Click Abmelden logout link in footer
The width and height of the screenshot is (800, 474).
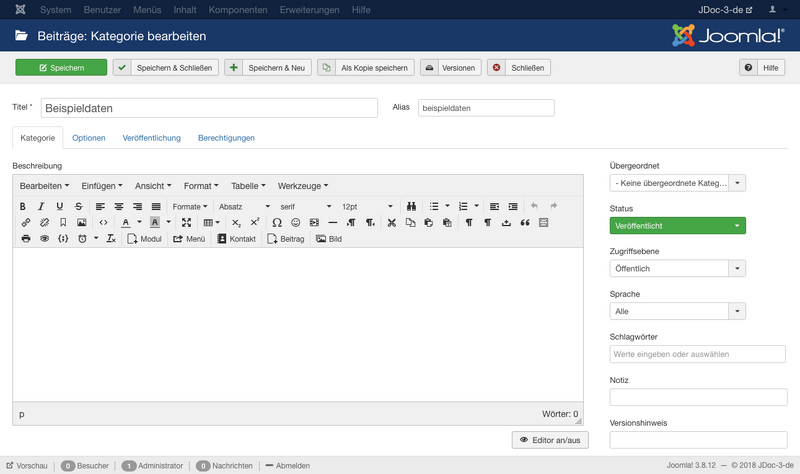tap(288, 465)
